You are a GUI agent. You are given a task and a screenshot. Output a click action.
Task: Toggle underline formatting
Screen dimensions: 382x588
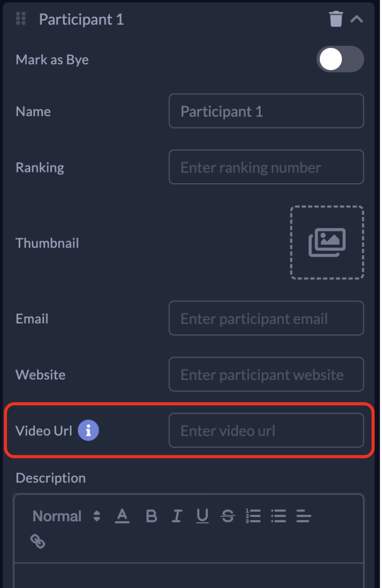click(x=202, y=516)
